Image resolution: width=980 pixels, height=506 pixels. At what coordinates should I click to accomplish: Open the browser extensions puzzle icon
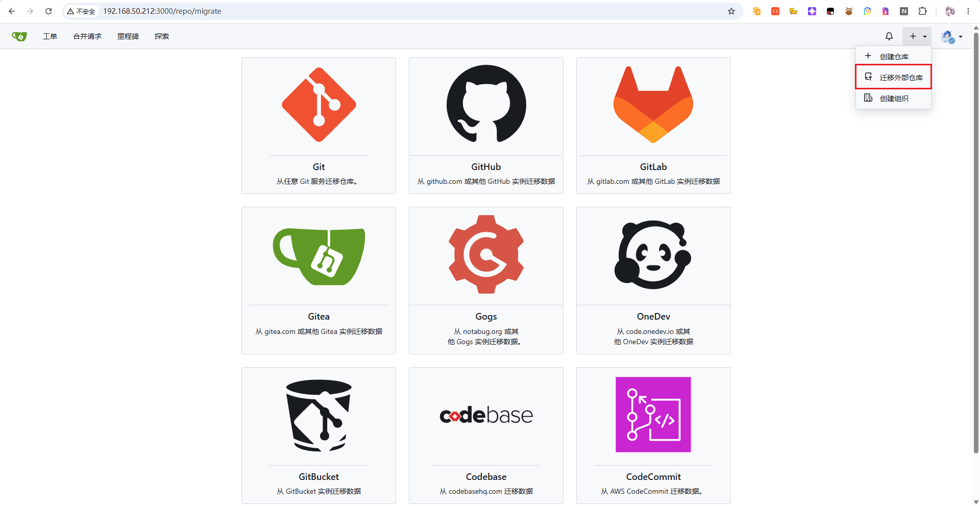click(x=922, y=11)
